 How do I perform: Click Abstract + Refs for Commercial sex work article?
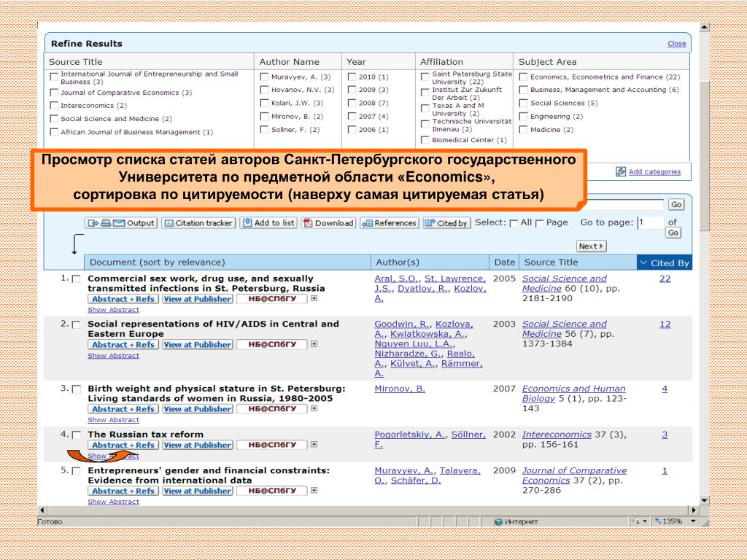click(123, 299)
